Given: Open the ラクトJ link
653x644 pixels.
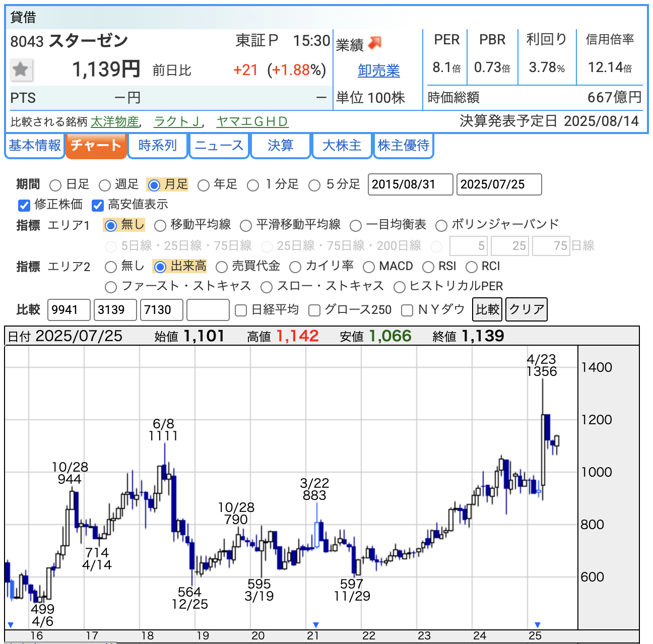Looking at the screenshot, I should pos(177,122).
